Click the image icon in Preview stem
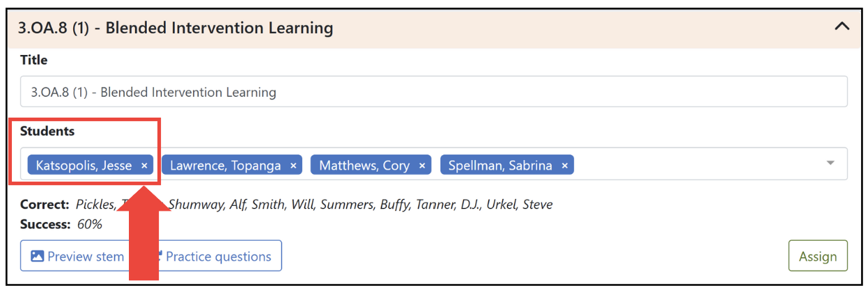The height and width of the screenshot is (295, 868). (x=38, y=256)
